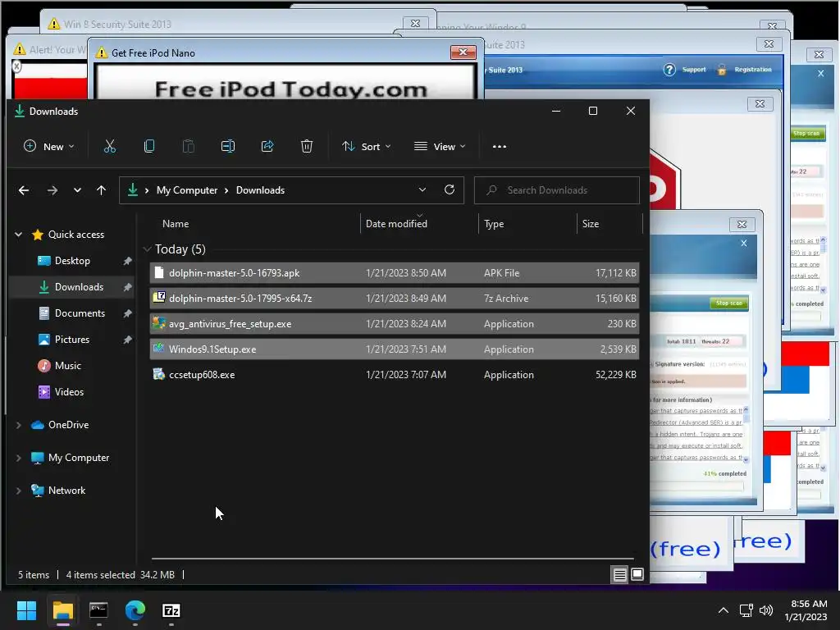Click Downloads breadcrumb in address bar
Viewport: 840px width, 630px height.
tap(260, 190)
